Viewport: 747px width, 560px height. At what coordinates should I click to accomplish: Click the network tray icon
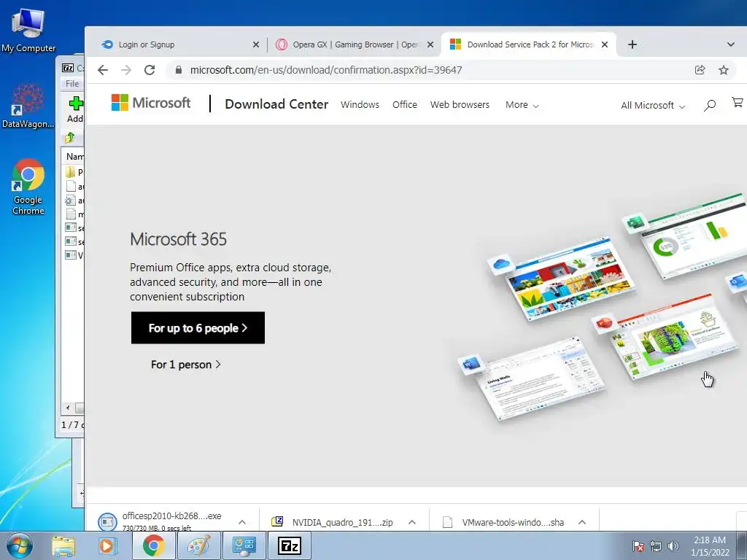coord(656,546)
